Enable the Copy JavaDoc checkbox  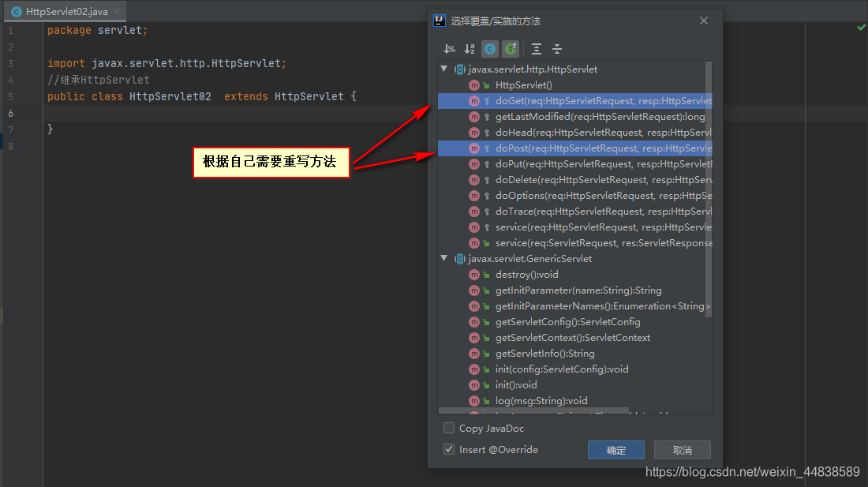pyautogui.click(x=449, y=428)
